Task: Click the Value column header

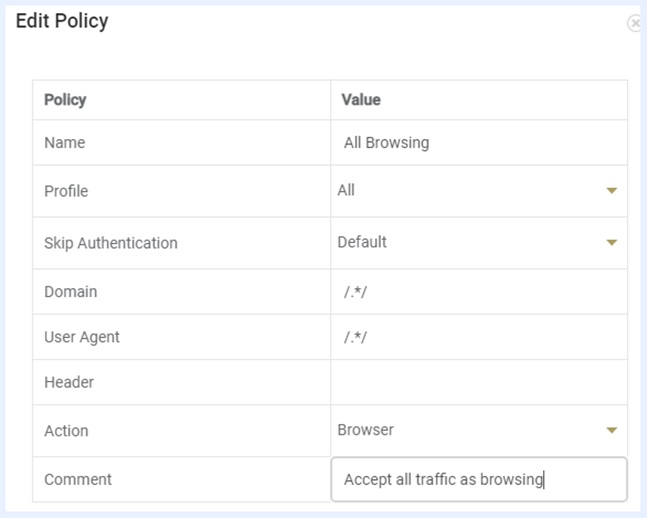Action: coord(361,100)
